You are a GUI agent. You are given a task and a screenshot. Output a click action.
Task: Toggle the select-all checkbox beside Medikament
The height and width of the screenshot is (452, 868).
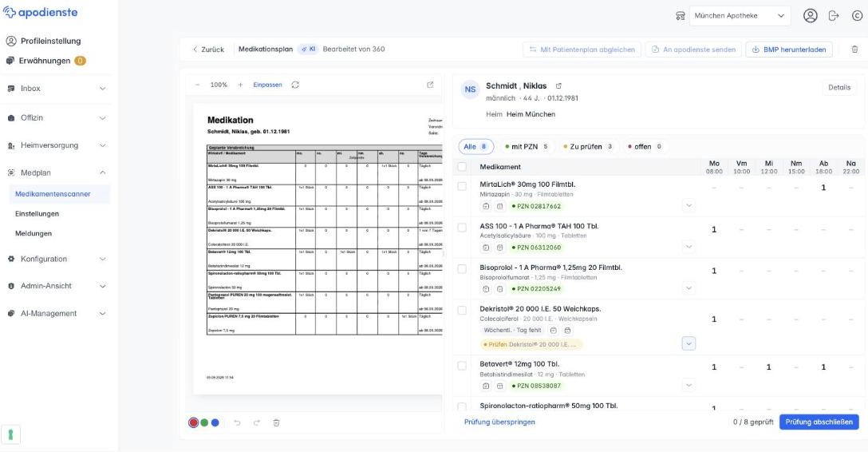(x=462, y=167)
